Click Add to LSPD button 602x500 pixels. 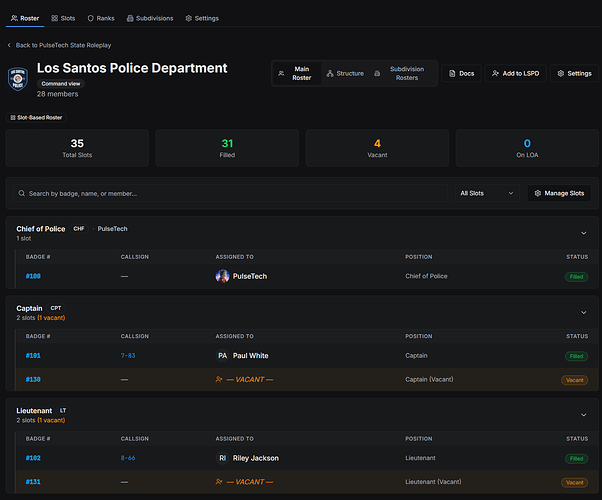[516, 73]
